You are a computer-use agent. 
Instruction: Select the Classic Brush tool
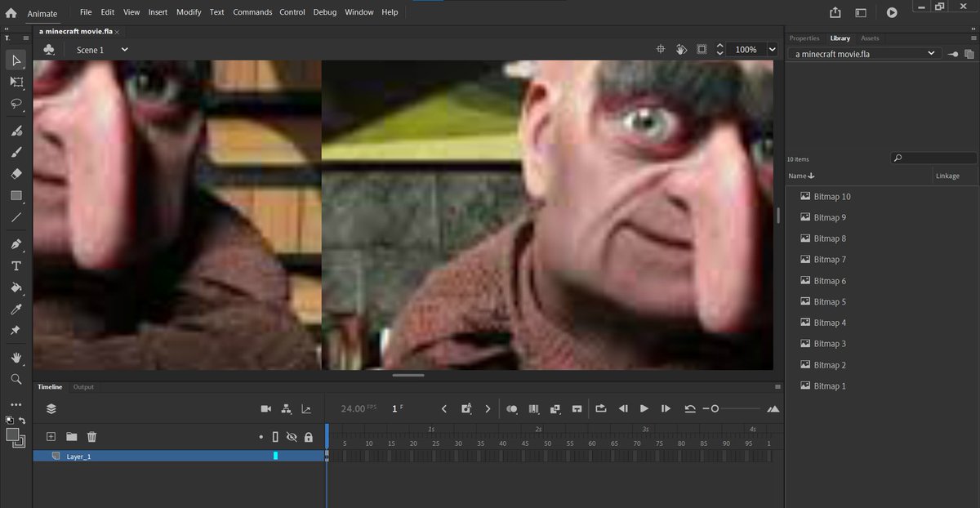(16, 152)
